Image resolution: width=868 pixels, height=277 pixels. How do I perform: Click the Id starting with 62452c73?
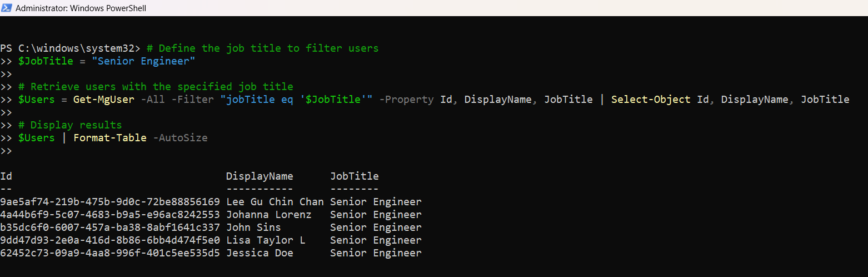click(110, 253)
